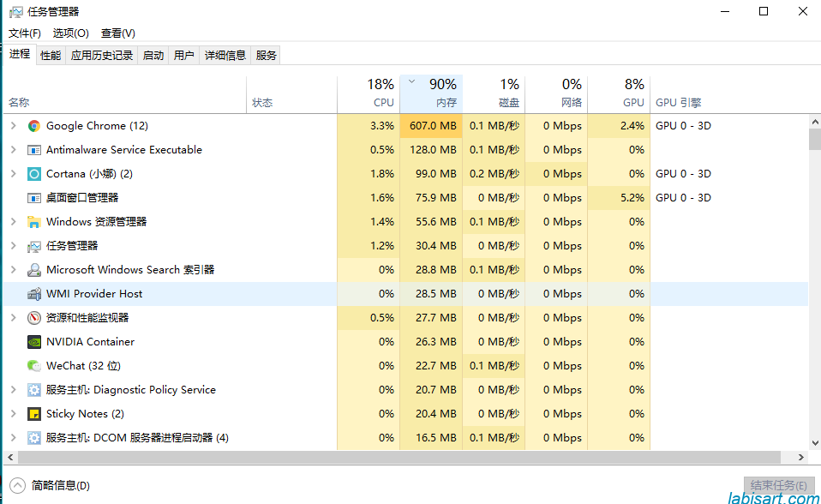Screen dimensions: 821x504
Task: Click the 75.9 MB memory cell
Action: 431,198
